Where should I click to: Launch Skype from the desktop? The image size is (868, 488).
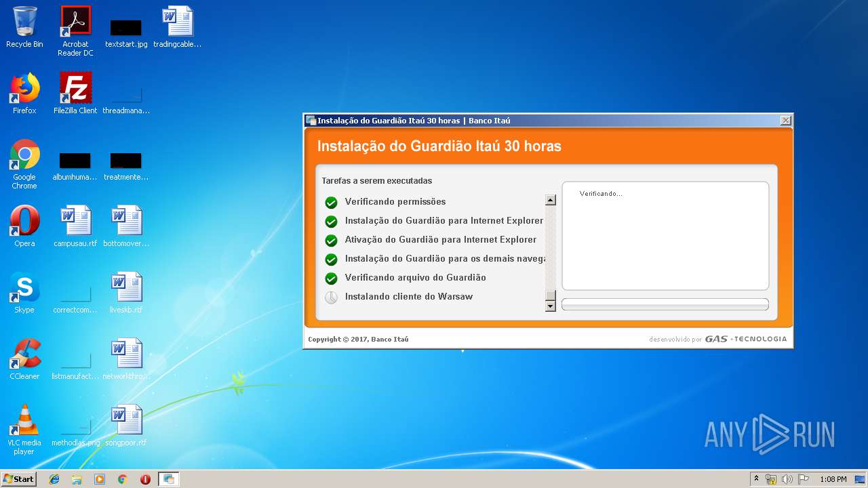(24, 293)
